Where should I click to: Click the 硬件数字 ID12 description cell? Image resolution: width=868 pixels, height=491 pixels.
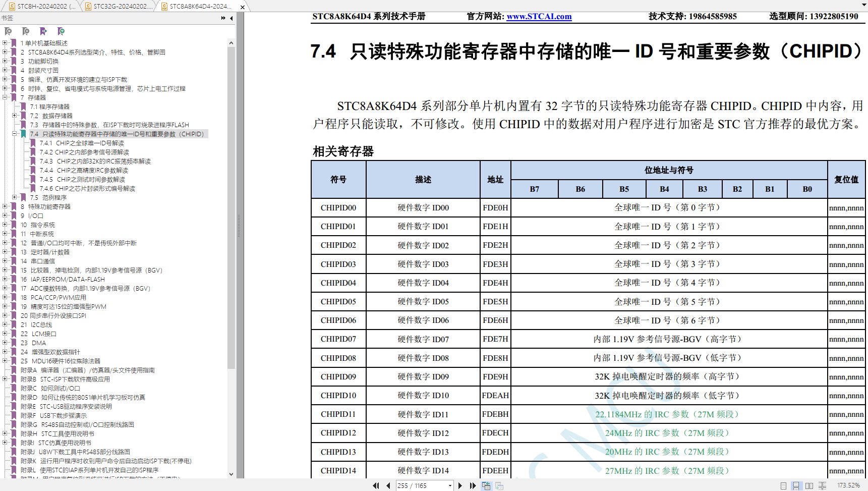[423, 433]
